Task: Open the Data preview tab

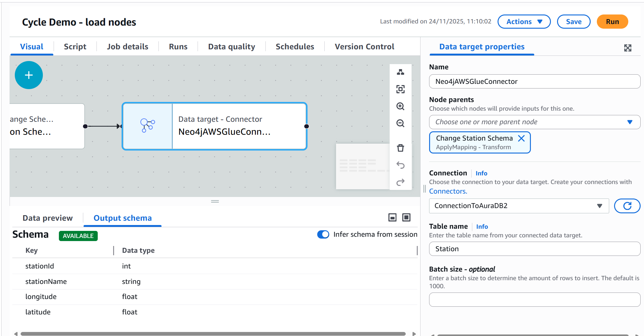Action: pyautogui.click(x=47, y=218)
